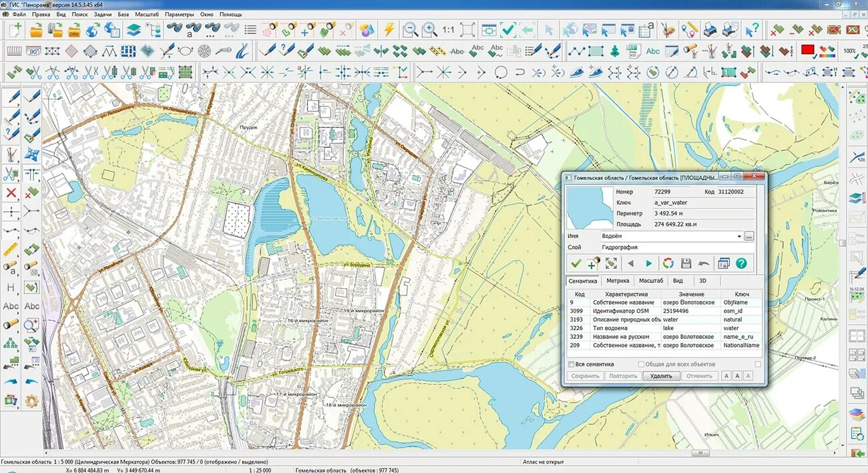Enable the 'Вся семантика' checkbox
868x473 pixels.
click(x=571, y=364)
